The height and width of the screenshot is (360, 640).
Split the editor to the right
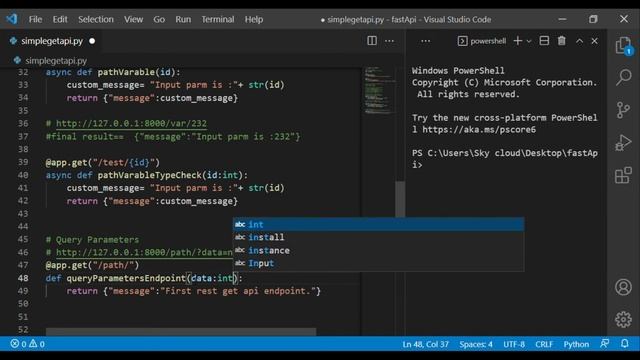(372, 41)
